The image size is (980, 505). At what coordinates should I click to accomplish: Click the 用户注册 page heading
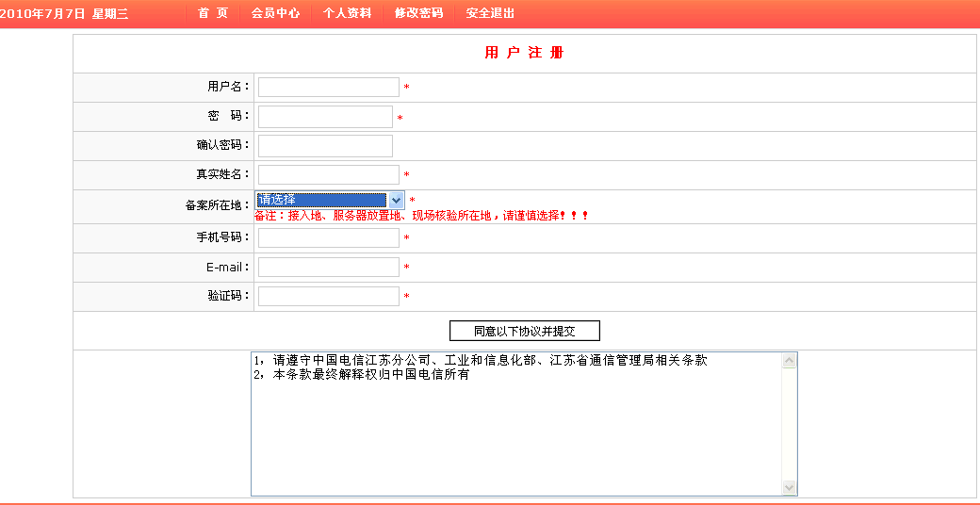pos(524,53)
